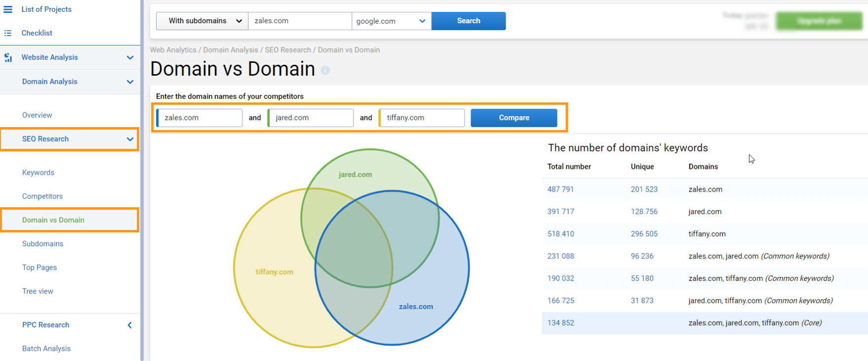Toggle the SEO Research submenu chevron
This screenshot has width=868, height=361.
(x=130, y=139)
